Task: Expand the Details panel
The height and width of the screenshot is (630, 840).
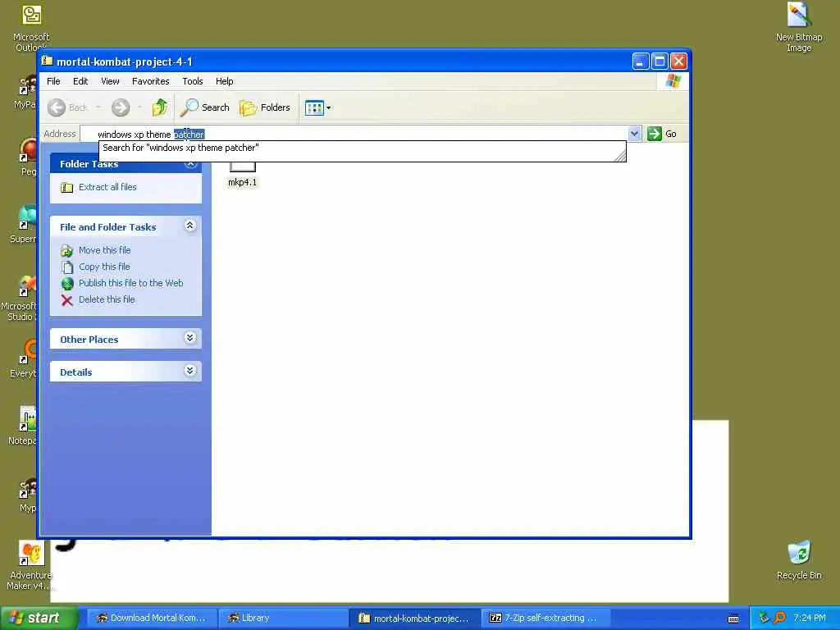Action: click(189, 371)
